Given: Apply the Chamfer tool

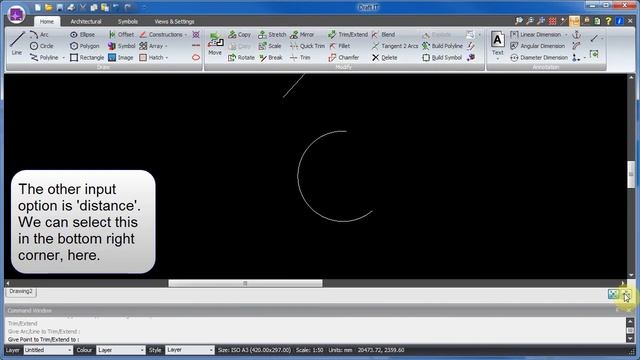Looking at the screenshot, I should 344,58.
